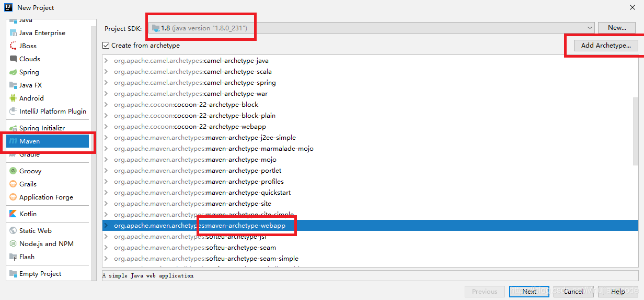Select maven-archetype-site row
The height and width of the screenshot is (300, 644).
coord(367,204)
